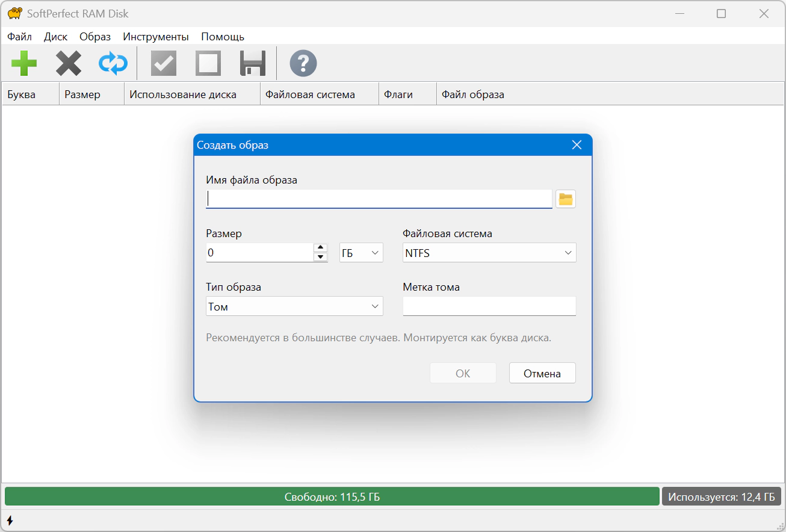Click the blue arrows remount icon
The height and width of the screenshot is (532, 786).
113,63
